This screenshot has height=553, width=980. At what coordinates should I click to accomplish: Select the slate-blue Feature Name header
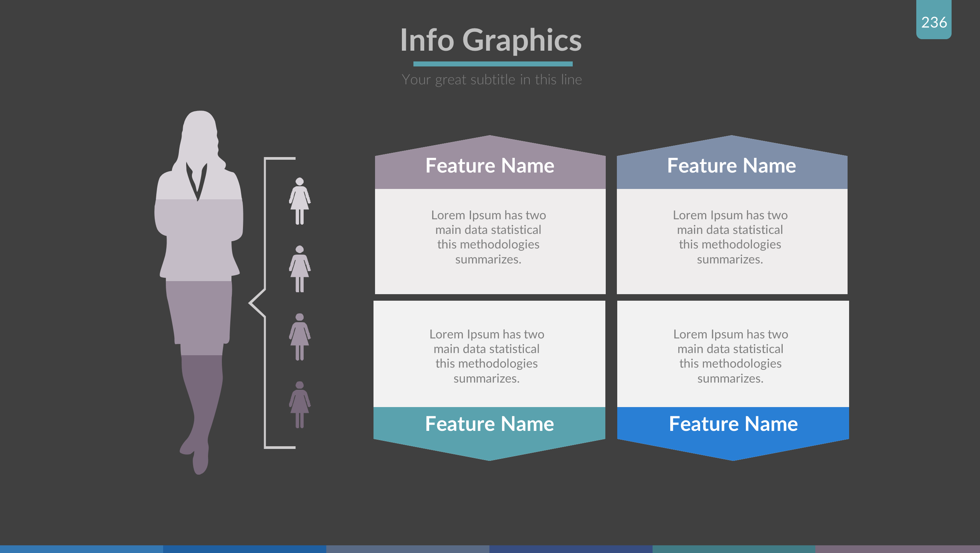point(732,166)
